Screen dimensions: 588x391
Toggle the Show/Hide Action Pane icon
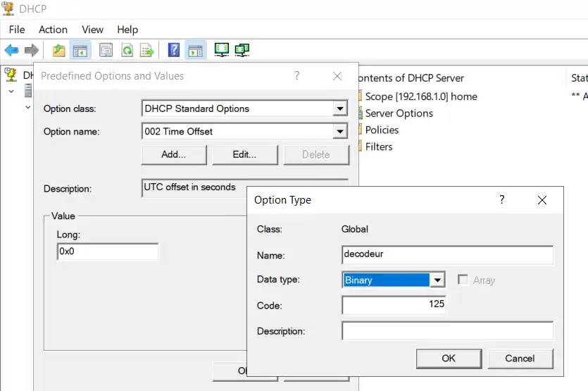coord(195,50)
